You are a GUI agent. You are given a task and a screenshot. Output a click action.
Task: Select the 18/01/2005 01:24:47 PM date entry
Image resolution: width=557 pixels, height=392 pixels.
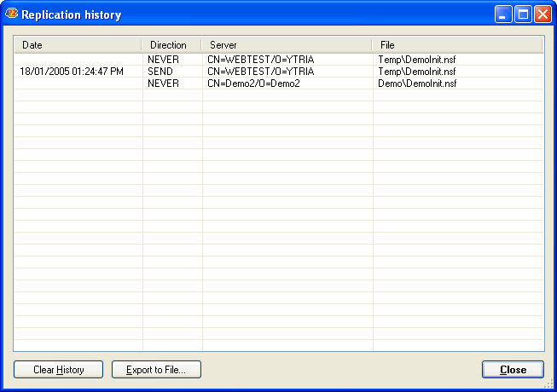tap(72, 72)
